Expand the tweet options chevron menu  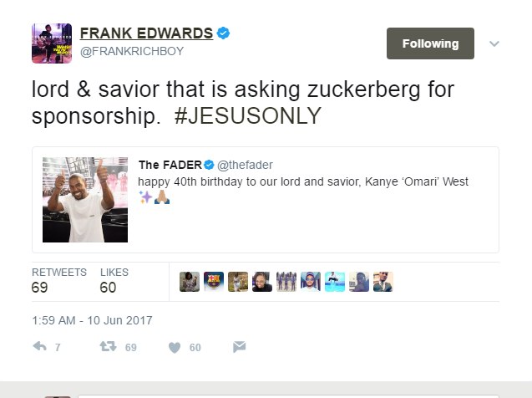pyautogui.click(x=494, y=43)
